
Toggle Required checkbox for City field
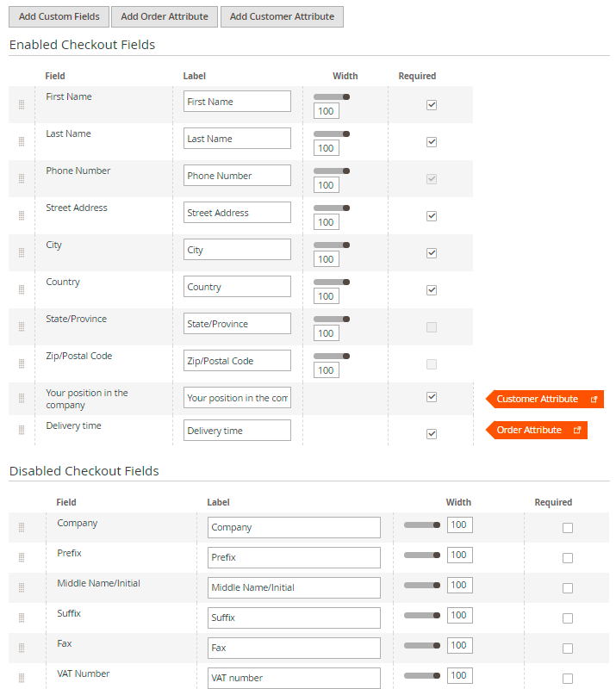(432, 253)
